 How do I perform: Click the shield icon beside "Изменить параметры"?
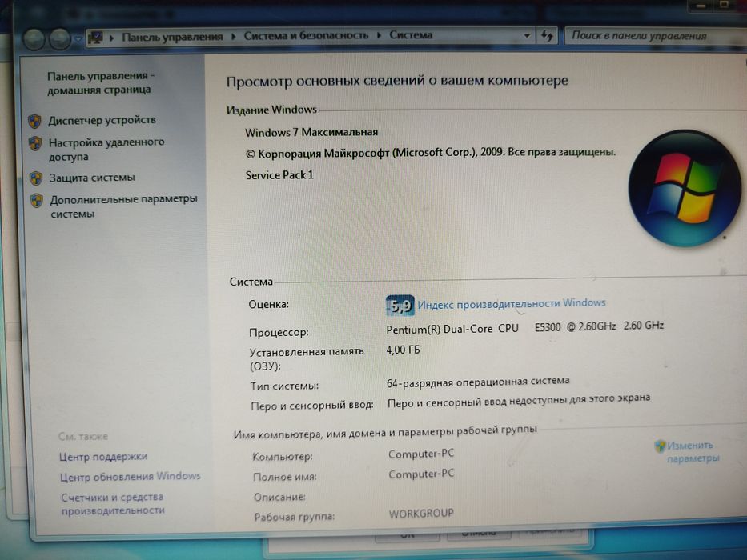click(660, 446)
